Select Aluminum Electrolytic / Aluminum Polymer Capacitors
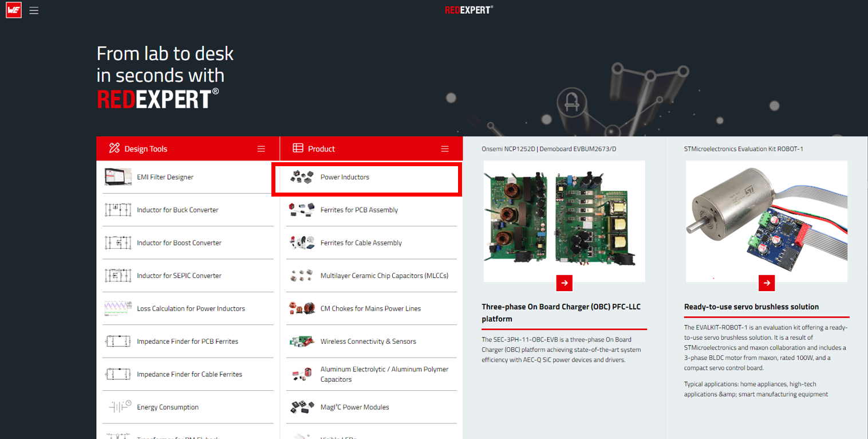Image resolution: width=868 pixels, height=439 pixels. pos(384,374)
